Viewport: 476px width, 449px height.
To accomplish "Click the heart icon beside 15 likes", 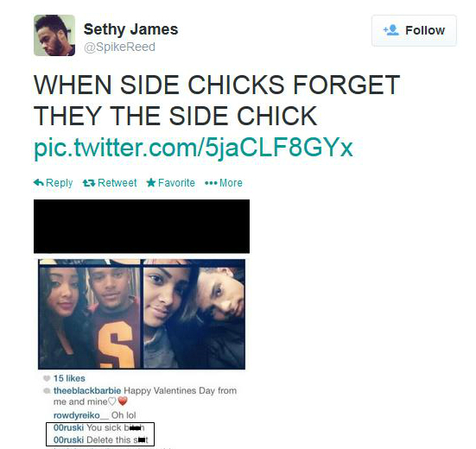I will click(47, 378).
